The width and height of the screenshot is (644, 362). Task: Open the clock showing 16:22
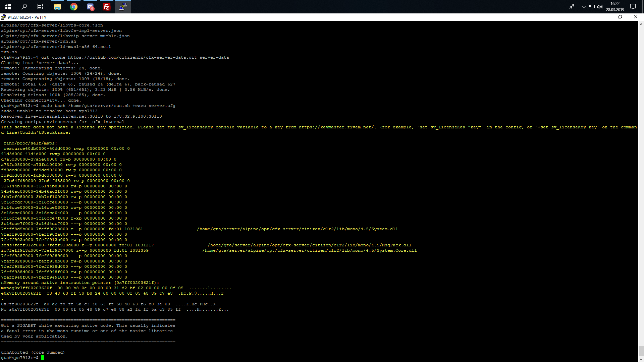point(615,7)
